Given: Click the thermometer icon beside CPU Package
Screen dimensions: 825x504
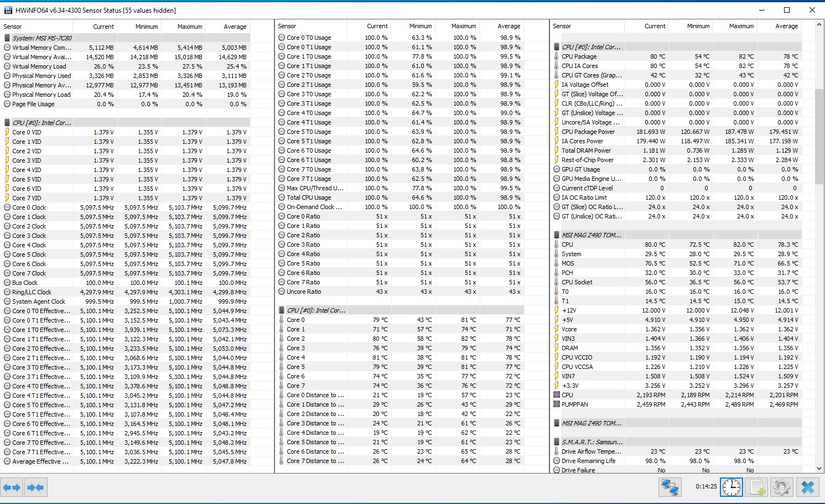Looking at the screenshot, I should click(x=557, y=56).
